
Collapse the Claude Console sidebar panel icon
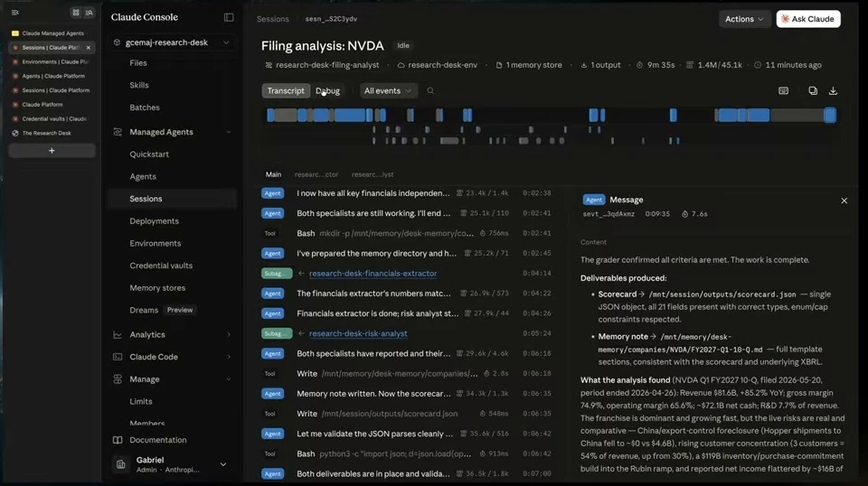(229, 17)
